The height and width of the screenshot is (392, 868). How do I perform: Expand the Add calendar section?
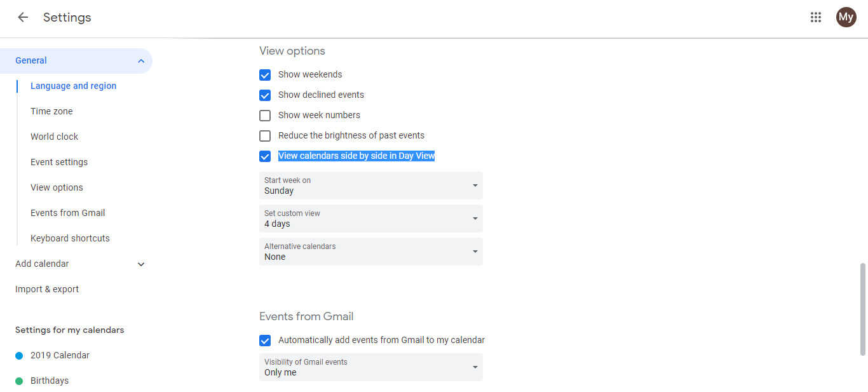pos(141,264)
